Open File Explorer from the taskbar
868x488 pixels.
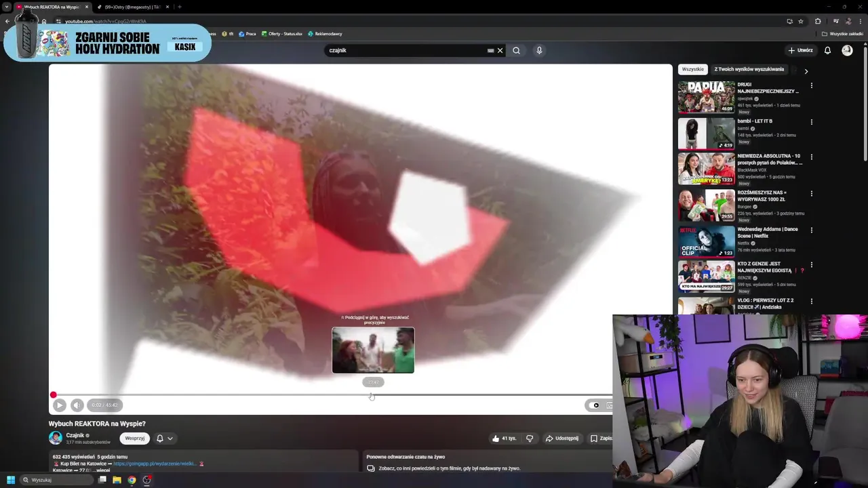(117, 480)
